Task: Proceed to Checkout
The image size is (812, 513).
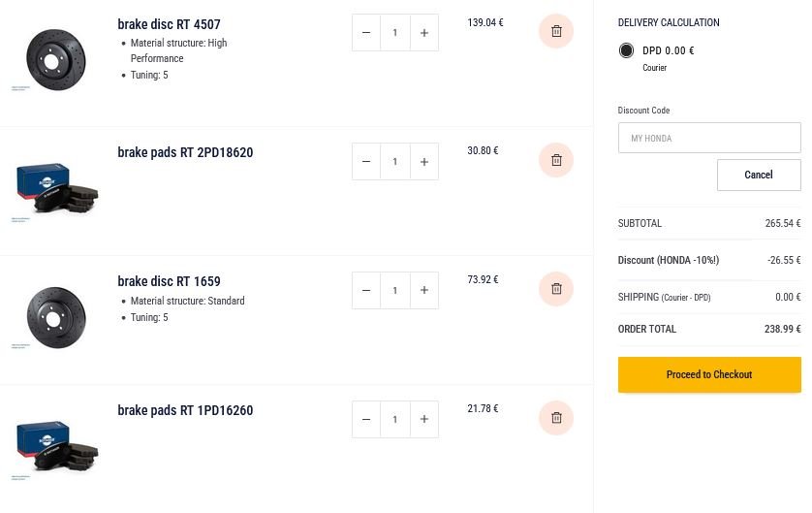Action: point(709,374)
